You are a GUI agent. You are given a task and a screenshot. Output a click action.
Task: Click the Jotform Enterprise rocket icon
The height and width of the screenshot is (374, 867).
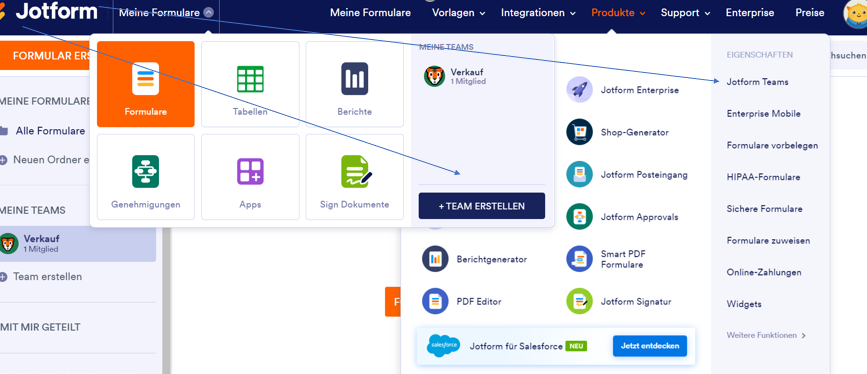click(579, 90)
